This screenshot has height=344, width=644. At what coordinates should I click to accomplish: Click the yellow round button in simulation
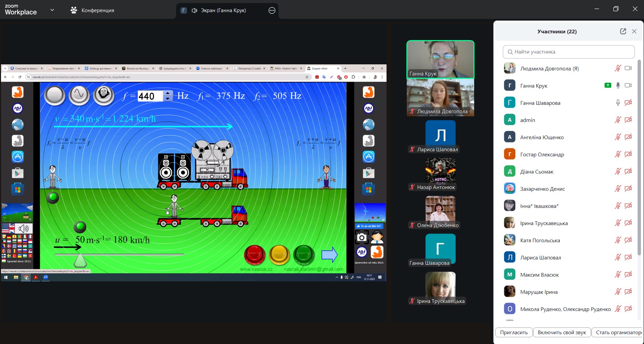[x=279, y=254]
